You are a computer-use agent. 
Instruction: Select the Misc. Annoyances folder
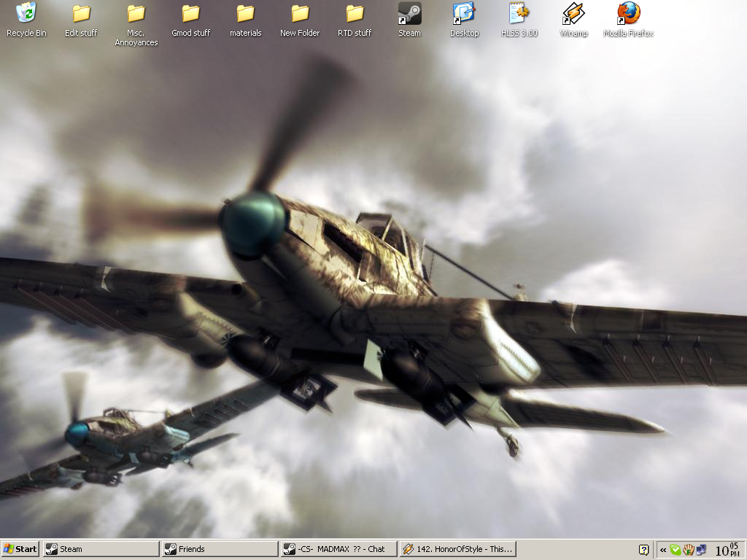tap(136, 14)
